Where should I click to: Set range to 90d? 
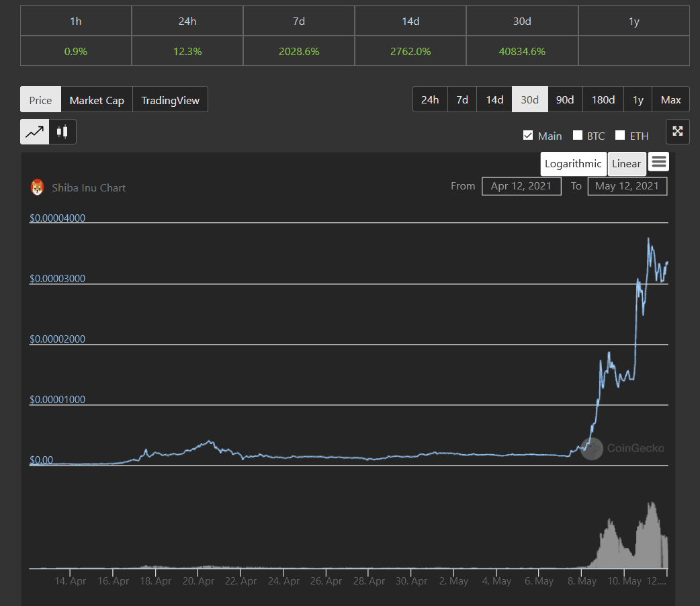point(565,99)
